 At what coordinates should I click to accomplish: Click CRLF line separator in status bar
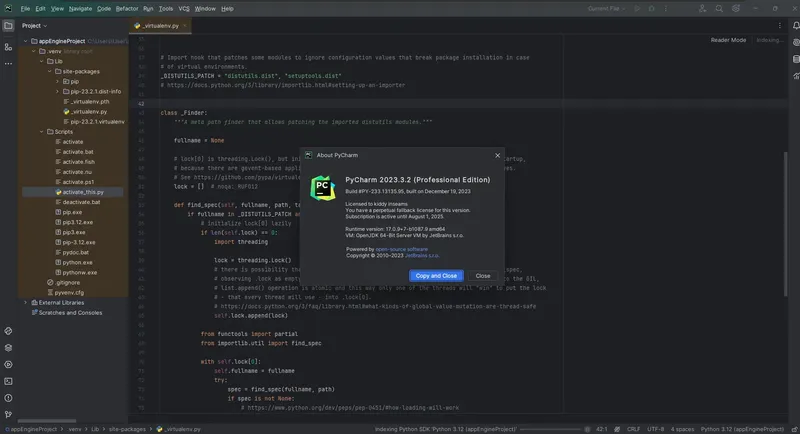pos(633,429)
